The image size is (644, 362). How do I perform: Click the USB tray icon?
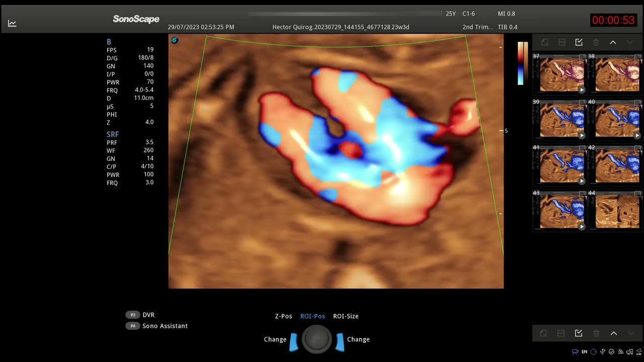(x=603, y=352)
